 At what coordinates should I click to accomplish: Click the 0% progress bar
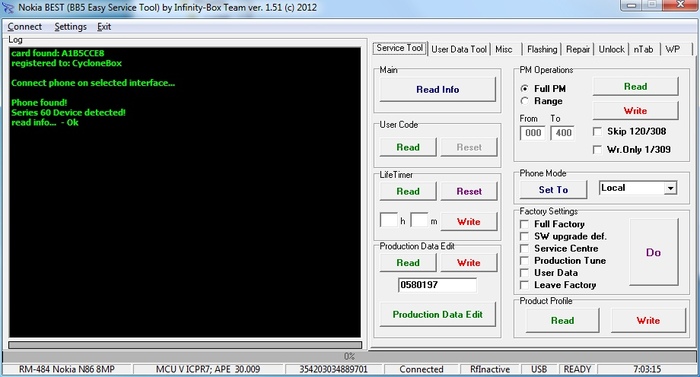click(x=350, y=356)
